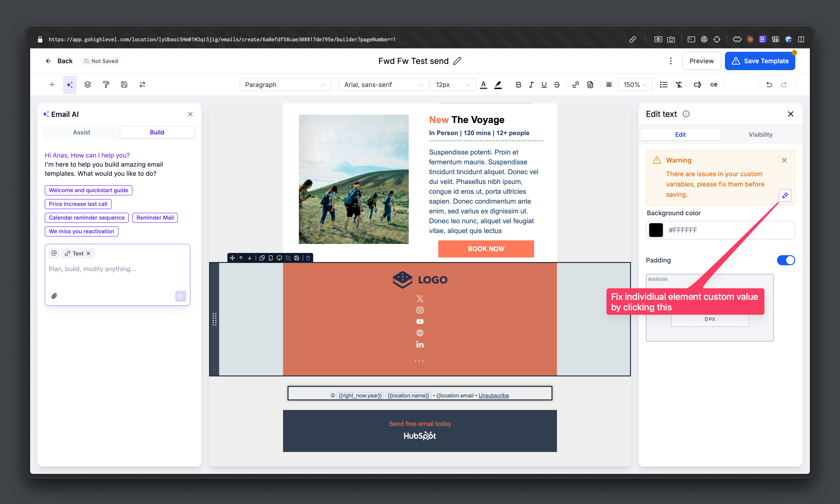Click the #FFFFFF background color field
The image size is (840, 504).
720,230
